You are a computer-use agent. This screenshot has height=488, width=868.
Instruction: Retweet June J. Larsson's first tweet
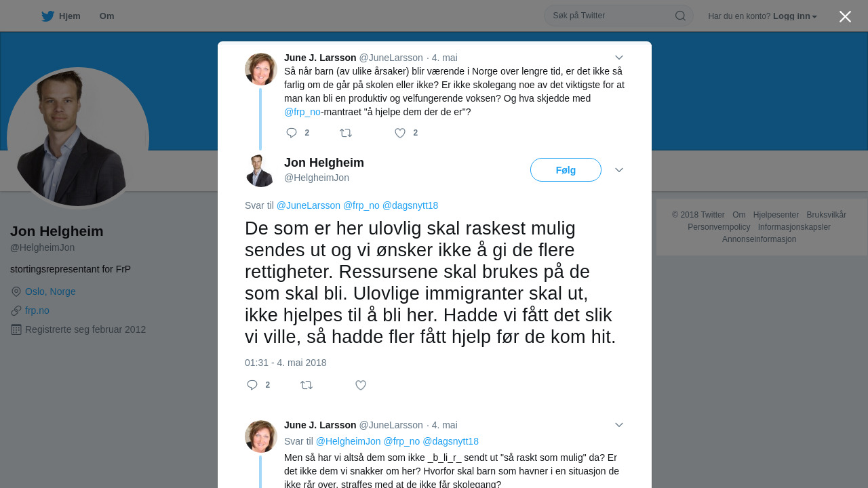(x=346, y=133)
